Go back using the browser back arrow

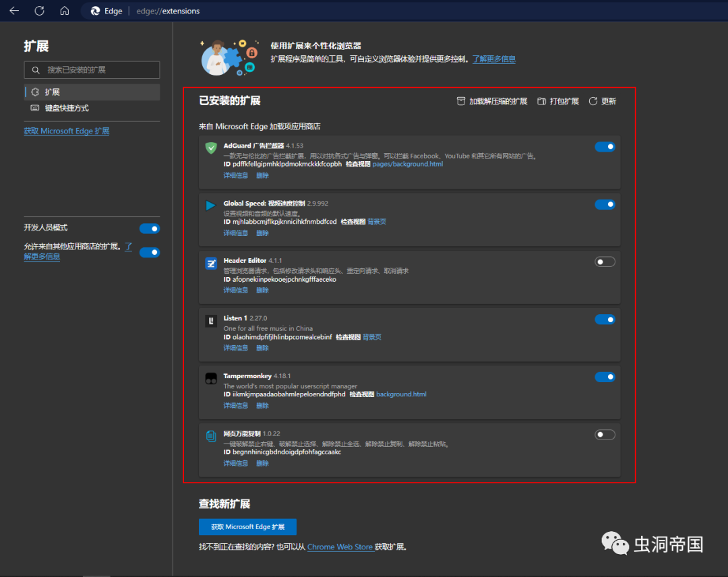14,11
